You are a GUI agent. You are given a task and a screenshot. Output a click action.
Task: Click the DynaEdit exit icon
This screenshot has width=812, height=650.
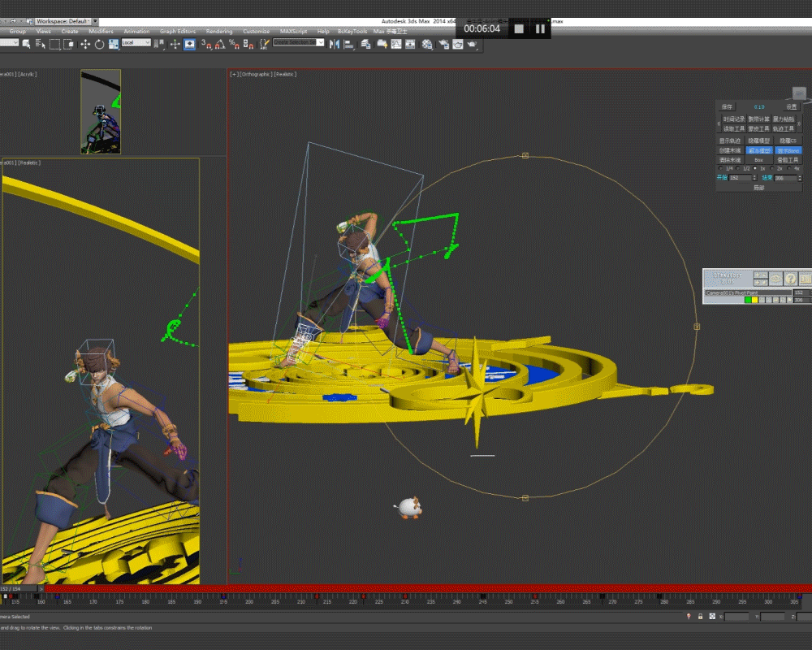click(806, 279)
